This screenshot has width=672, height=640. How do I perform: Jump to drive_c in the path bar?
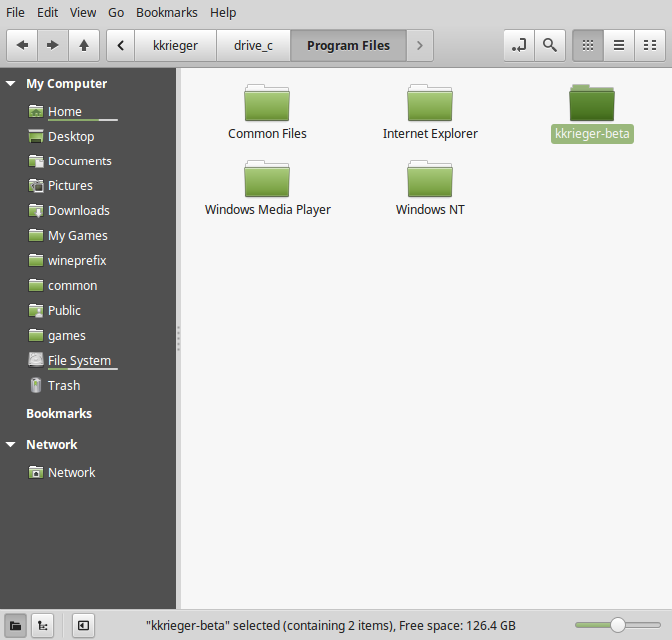coord(253,45)
